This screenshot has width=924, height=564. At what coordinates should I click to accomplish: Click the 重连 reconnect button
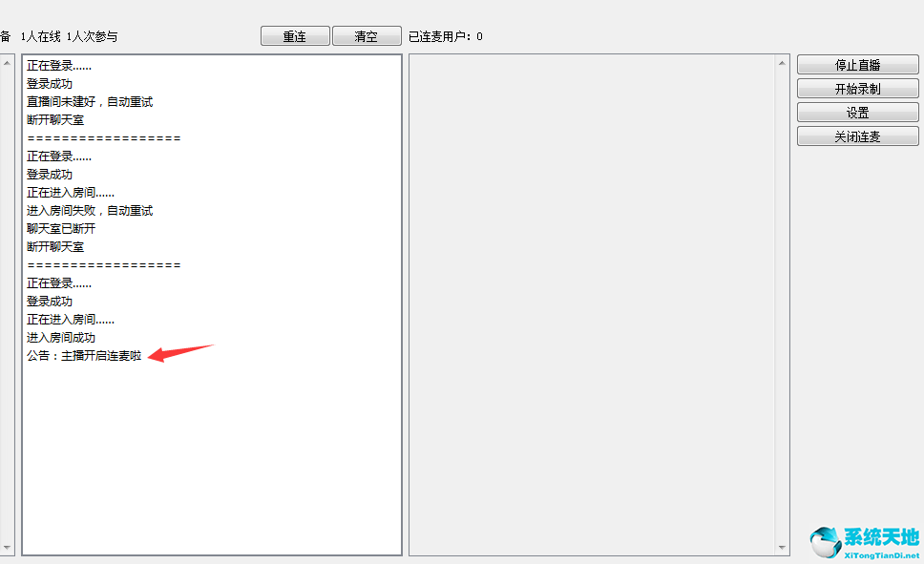pyautogui.click(x=295, y=36)
